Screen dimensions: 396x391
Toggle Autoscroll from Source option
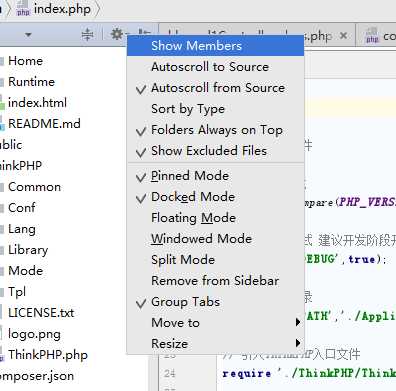click(x=215, y=88)
